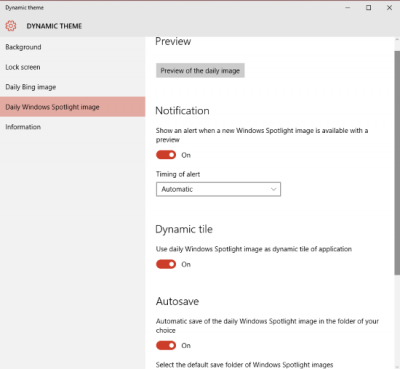The height and width of the screenshot is (369, 400).
Task: Click the vertical scrollbar thumb
Action: (x=397, y=163)
